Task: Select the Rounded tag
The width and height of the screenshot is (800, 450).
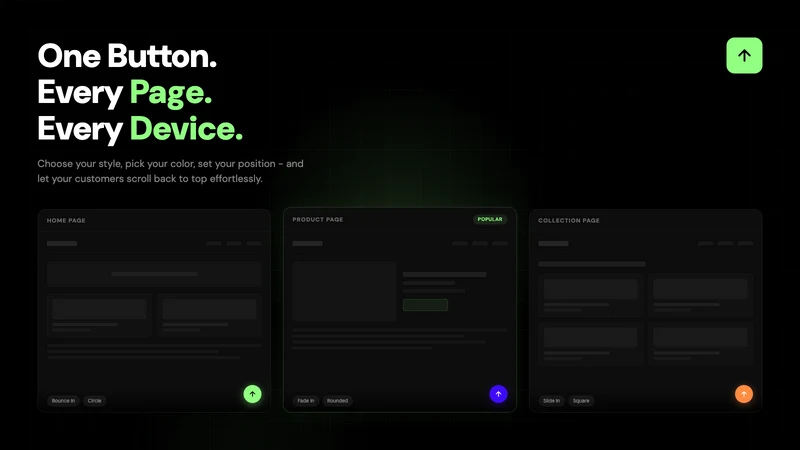Action: pyautogui.click(x=337, y=401)
